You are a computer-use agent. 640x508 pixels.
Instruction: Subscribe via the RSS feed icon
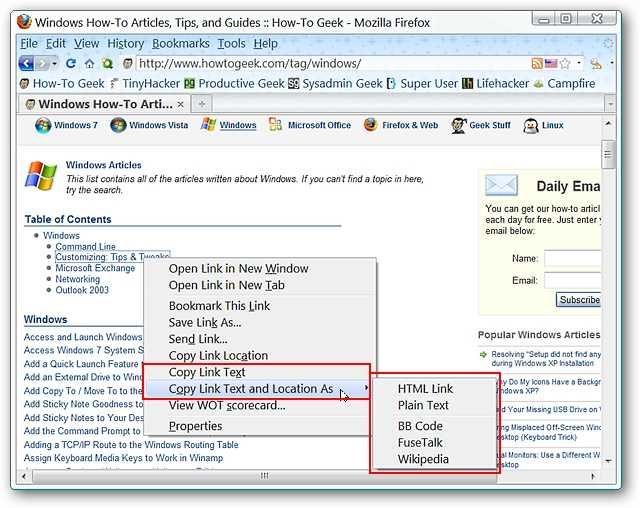coord(537,63)
